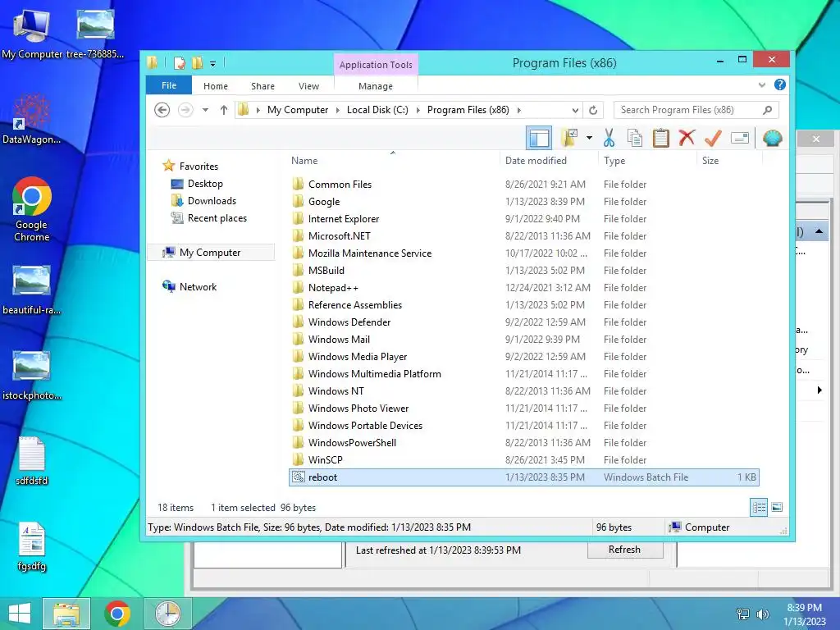
Task: Click the Refresh address bar icon
Action: (593, 110)
